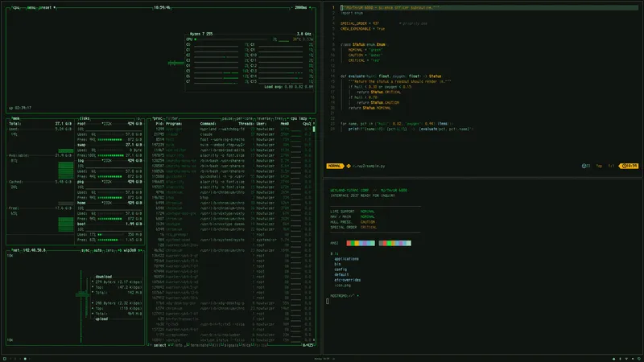
Task: Select the fcitx5 process row
Action: point(233,324)
